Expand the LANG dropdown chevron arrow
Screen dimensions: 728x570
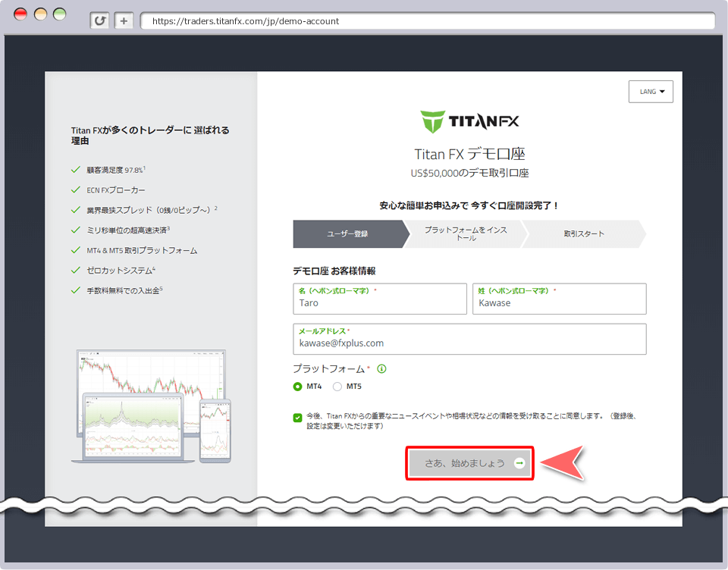663,91
